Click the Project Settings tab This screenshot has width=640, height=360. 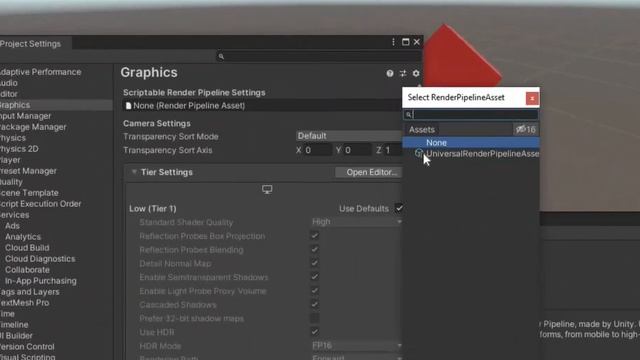point(35,44)
